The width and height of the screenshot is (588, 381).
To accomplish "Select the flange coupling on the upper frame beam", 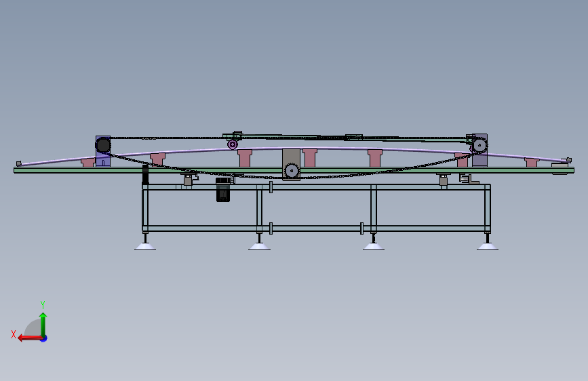I will point(271,186).
